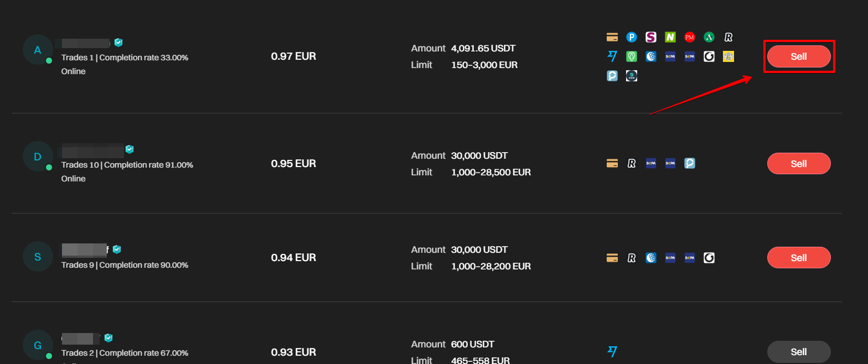Click the green Neteller payment icon

(x=670, y=37)
